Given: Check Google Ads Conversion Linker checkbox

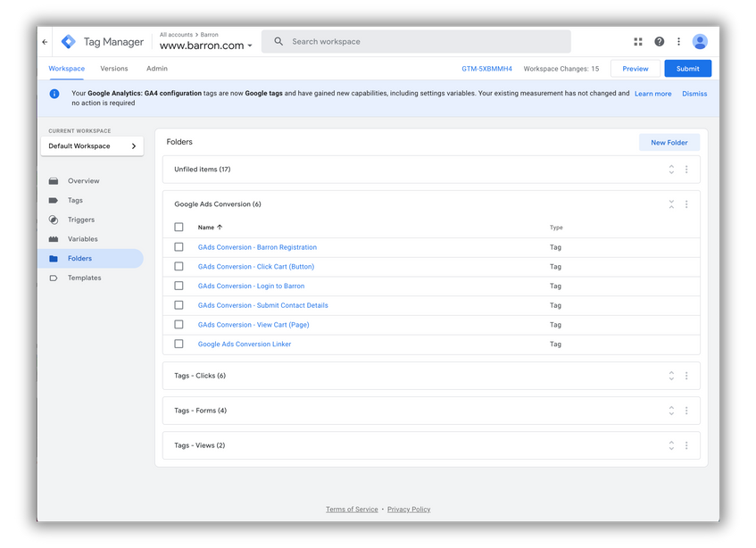Looking at the screenshot, I should (179, 345).
